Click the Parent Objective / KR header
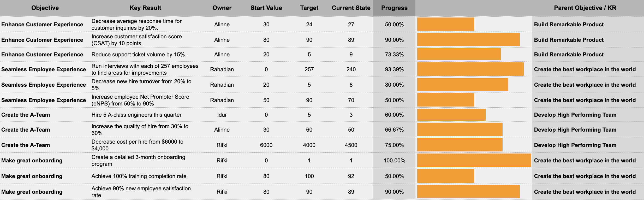 coord(585,8)
